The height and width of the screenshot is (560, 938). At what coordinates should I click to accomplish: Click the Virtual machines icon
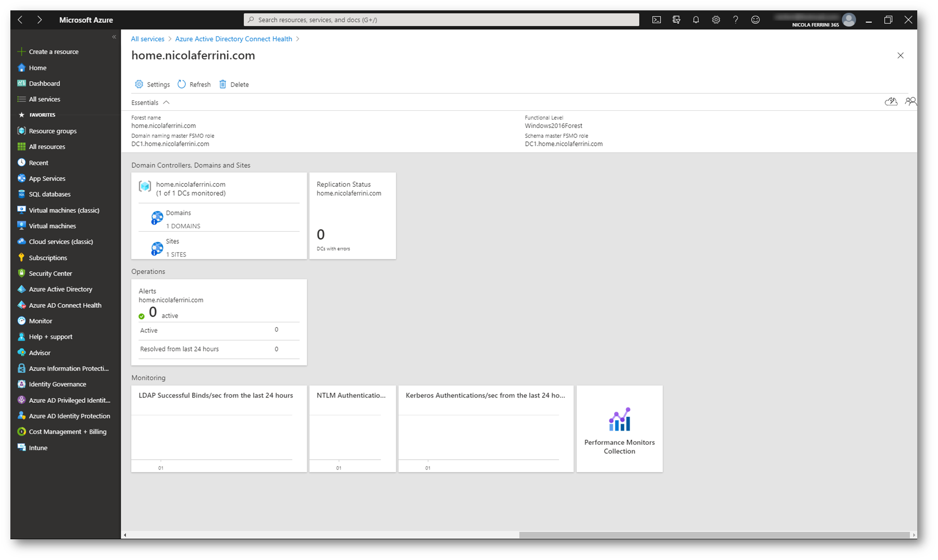click(x=21, y=226)
